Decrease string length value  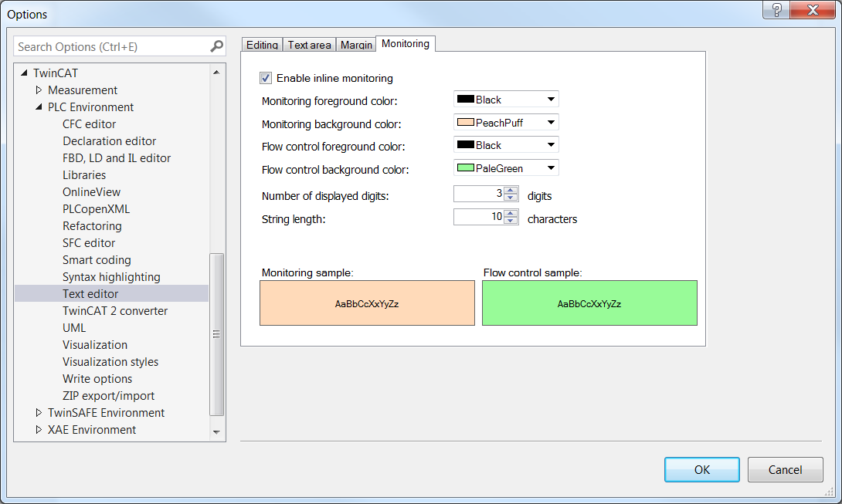511,220
